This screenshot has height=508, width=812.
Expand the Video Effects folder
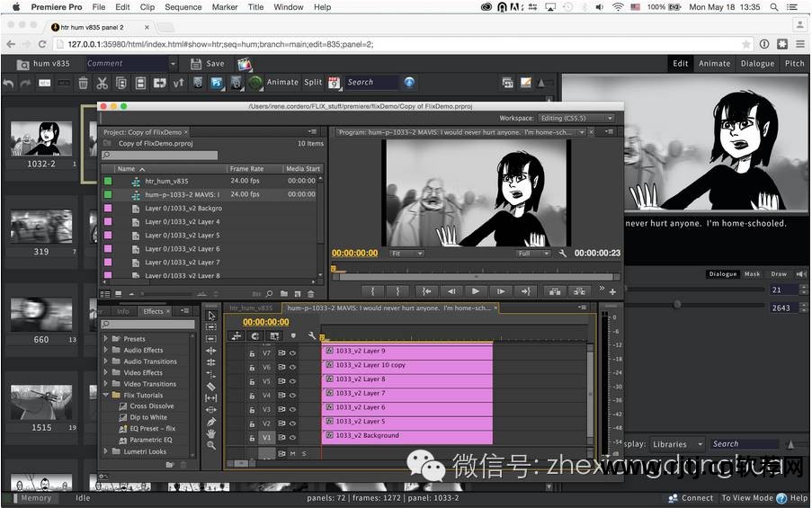106,372
